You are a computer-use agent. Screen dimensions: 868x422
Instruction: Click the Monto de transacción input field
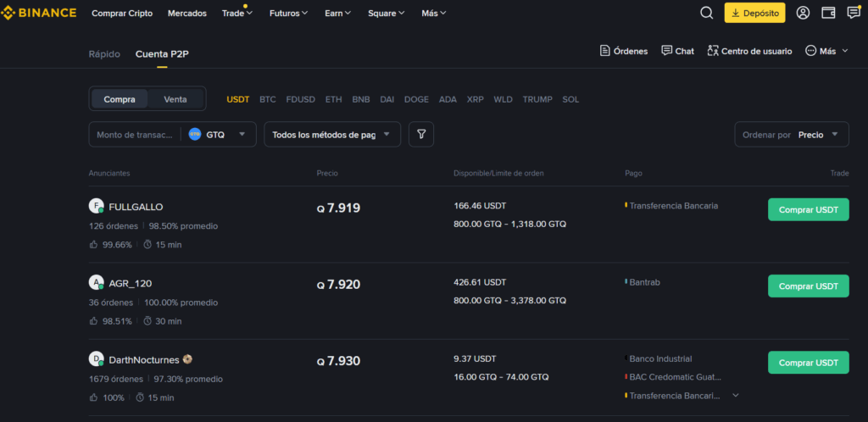pyautogui.click(x=134, y=134)
